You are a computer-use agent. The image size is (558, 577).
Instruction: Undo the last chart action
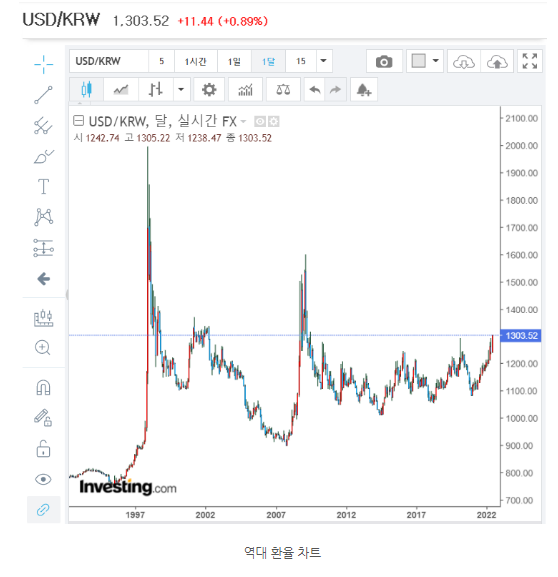click(315, 89)
